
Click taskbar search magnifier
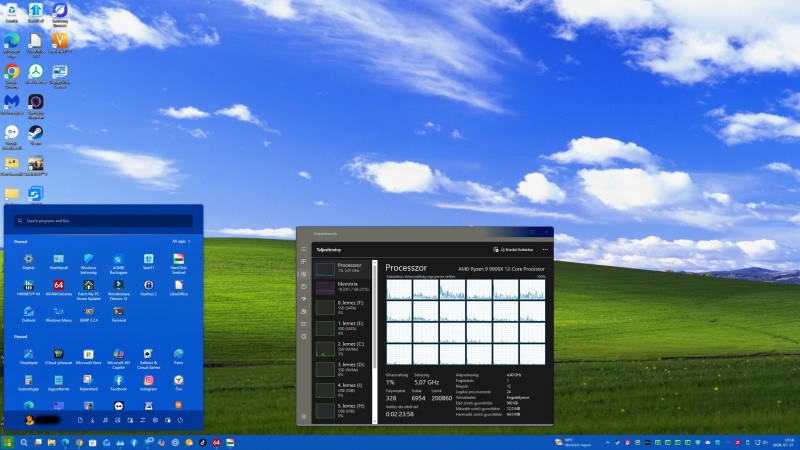coord(23,442)
